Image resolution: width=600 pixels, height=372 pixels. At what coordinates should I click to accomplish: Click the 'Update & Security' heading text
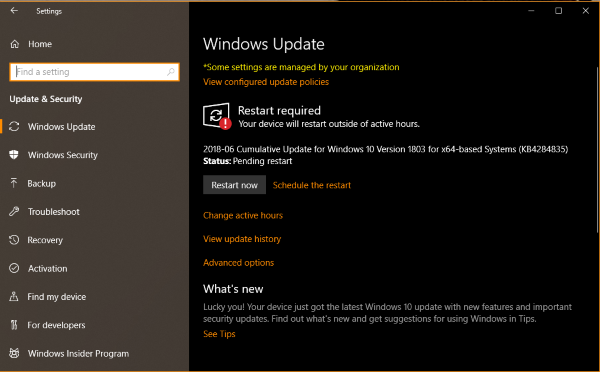(46, 99)
